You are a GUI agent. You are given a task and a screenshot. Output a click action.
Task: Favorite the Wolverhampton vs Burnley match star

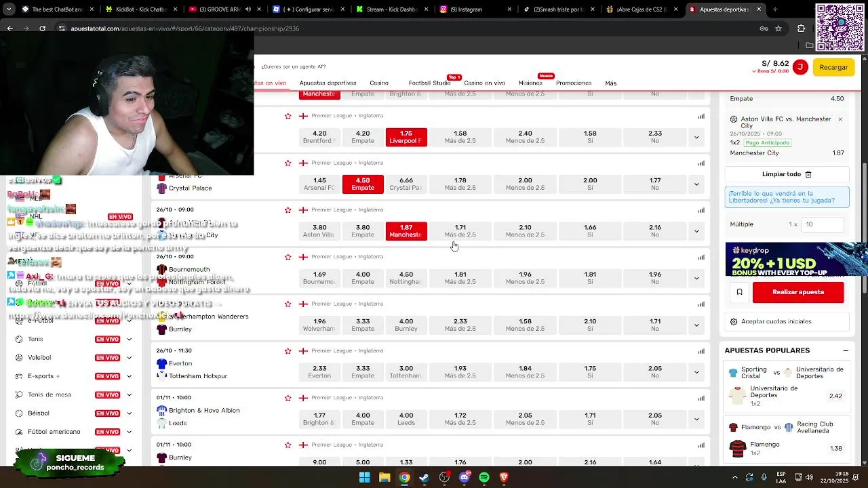pos(288,304)
